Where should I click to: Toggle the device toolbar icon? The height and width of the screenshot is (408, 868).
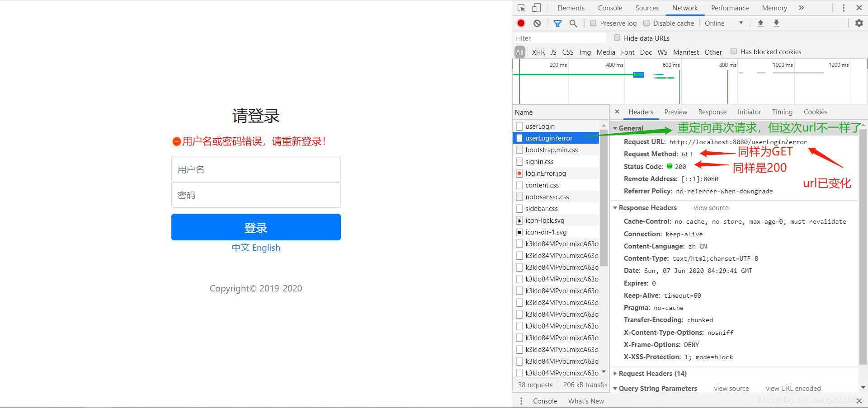[x=536, y=8]
